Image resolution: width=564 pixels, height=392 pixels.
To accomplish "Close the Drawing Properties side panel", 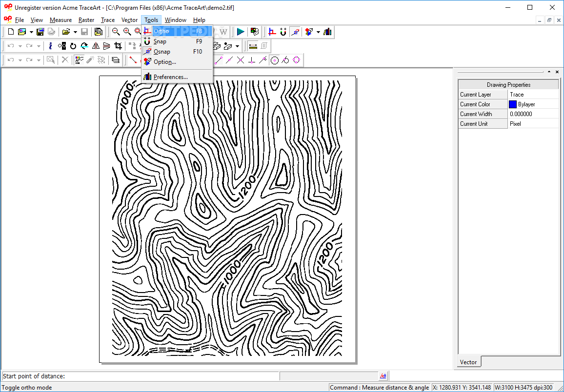I will click(x=557, y=72).
